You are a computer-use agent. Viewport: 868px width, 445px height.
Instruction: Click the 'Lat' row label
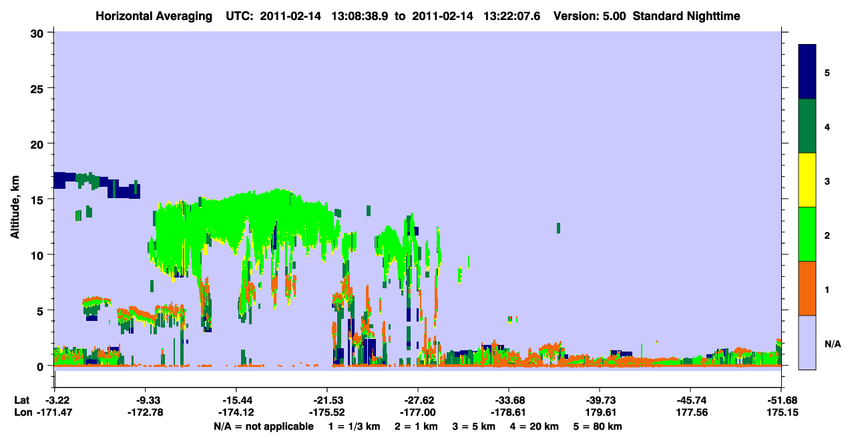(x=21, y=400)
